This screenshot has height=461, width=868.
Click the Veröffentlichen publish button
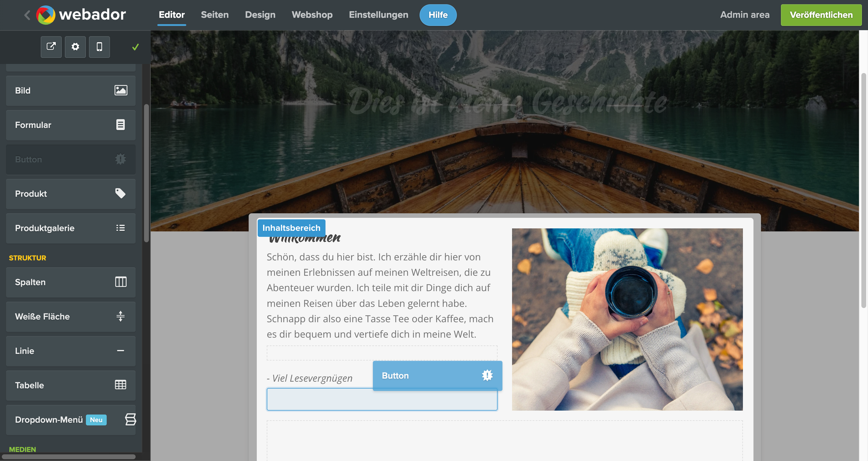click(x=821, y=15)
